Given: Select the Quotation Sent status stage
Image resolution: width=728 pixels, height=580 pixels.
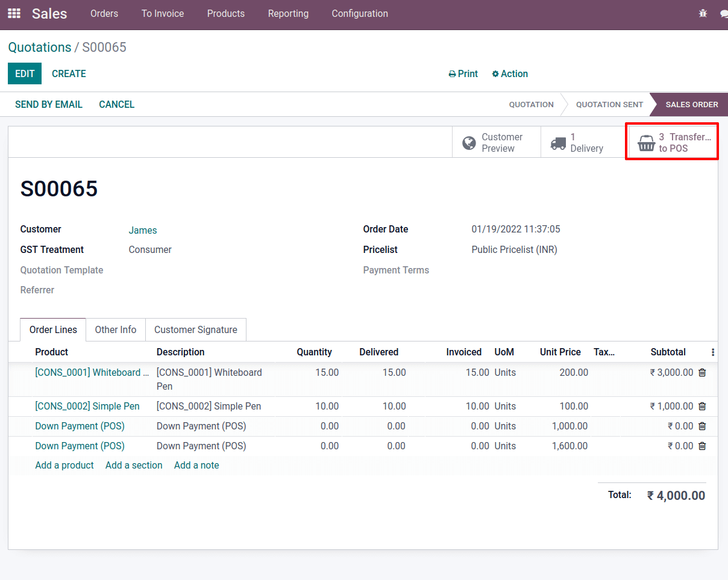Looking at the screenshot, I should (609, 104).
